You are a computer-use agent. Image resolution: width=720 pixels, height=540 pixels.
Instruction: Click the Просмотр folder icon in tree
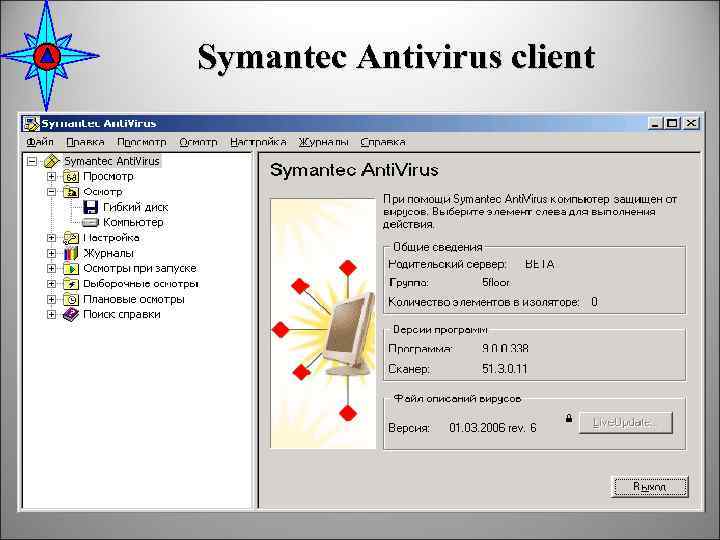click(71, 176)
